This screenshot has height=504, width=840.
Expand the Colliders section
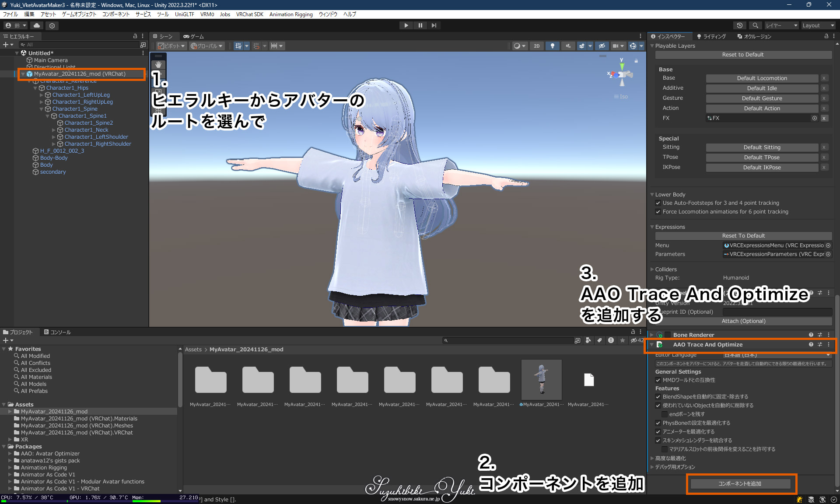coord(652,269)
